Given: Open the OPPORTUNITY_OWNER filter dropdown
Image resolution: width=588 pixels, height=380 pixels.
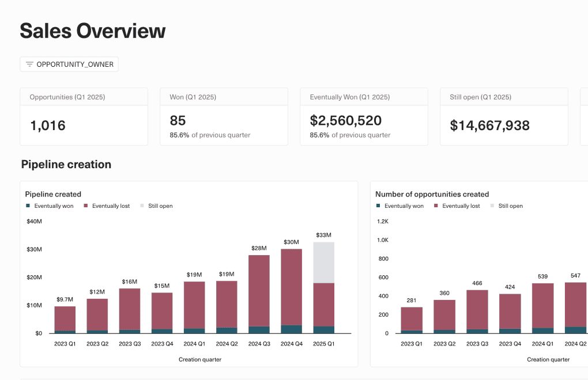Looking at the screenshot, I should click(x=69, y=64).
